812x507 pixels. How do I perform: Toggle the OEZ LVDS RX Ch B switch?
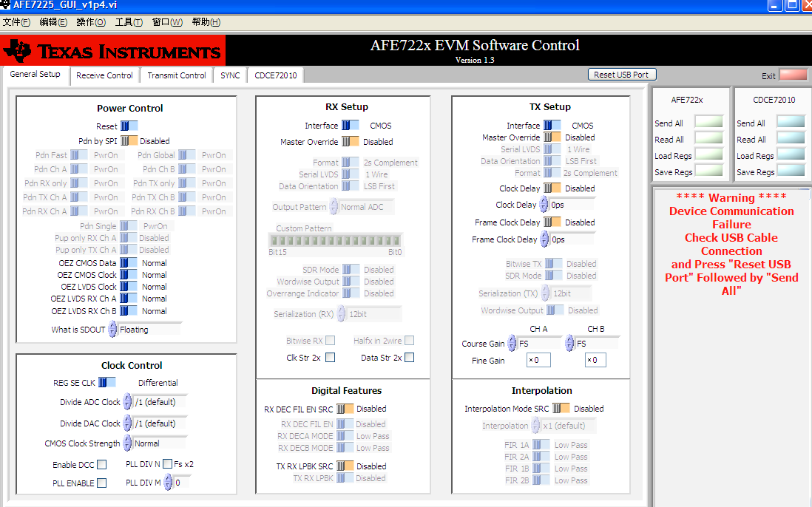[129, 311]
